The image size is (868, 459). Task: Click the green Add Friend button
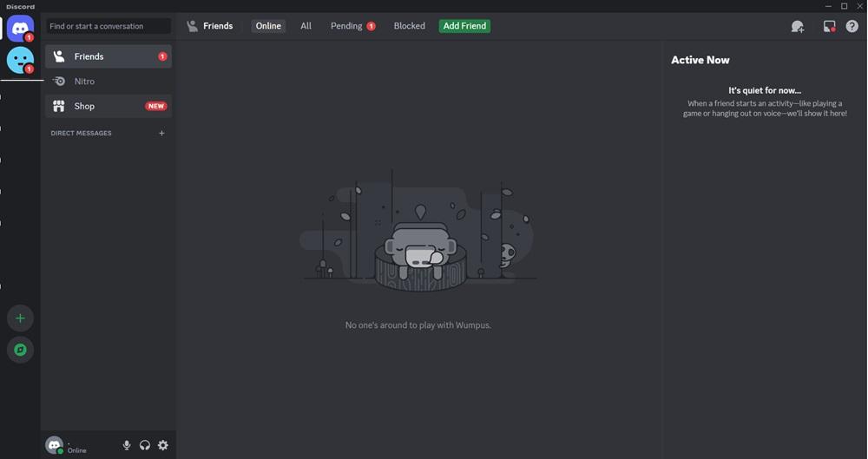point(464,26)
